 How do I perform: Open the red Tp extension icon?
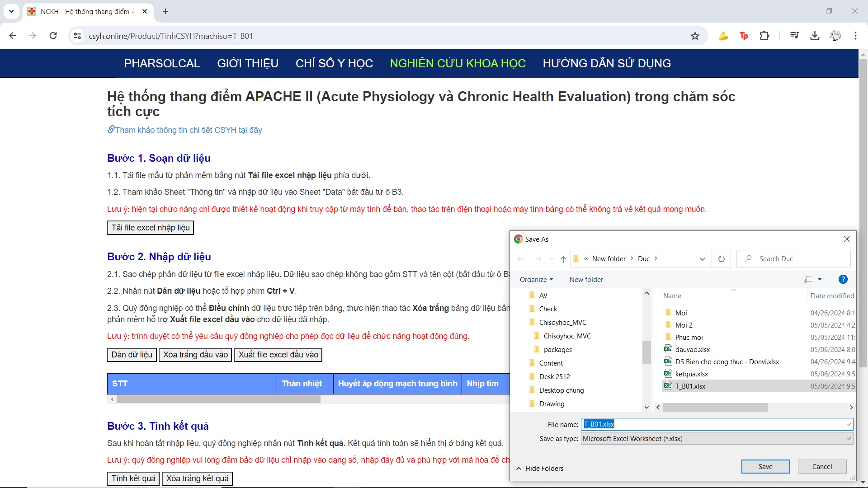pyautogui.click(x=744, y=36)
